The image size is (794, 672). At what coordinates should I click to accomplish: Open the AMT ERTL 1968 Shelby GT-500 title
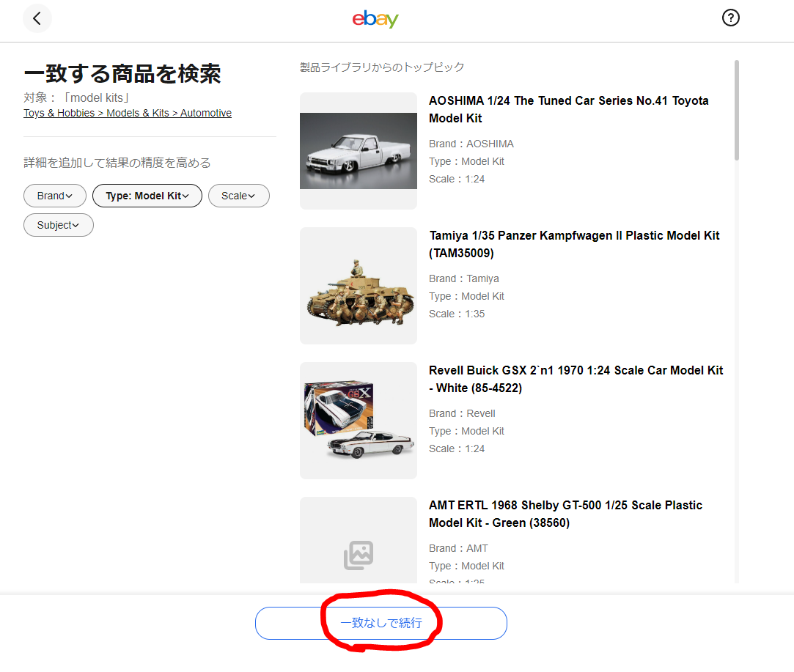(565, 514)
